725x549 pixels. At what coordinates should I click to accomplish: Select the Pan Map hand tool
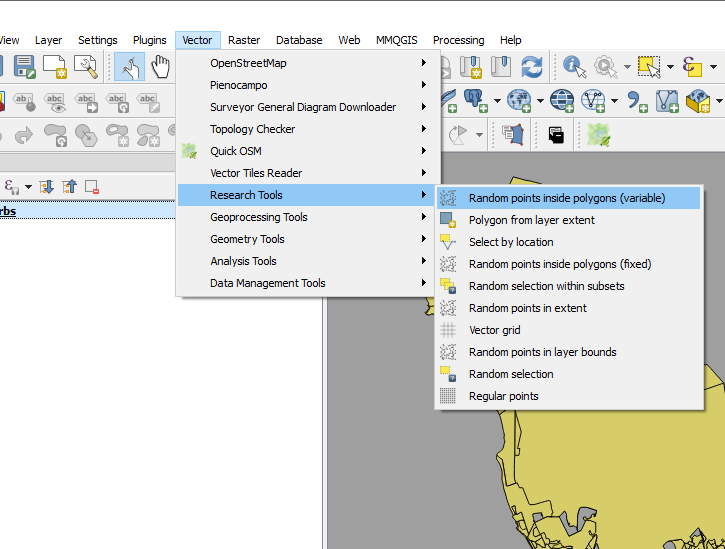tap(160, 67)
